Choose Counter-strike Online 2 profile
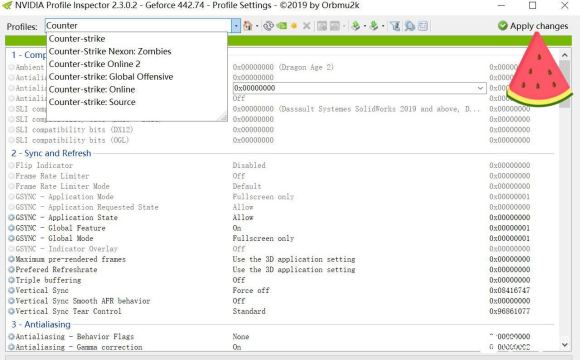The width and height of the screenshot is (580, 360). tap(137, 64)
